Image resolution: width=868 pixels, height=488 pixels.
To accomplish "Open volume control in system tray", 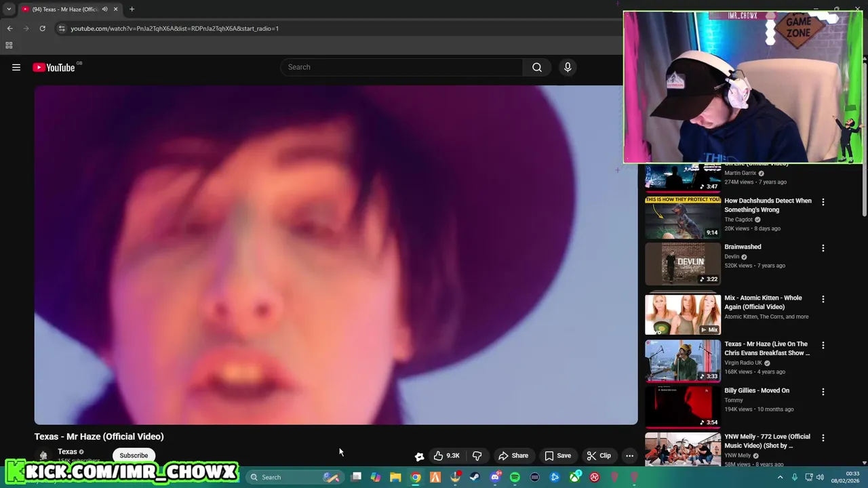I will tap(820, 477).
